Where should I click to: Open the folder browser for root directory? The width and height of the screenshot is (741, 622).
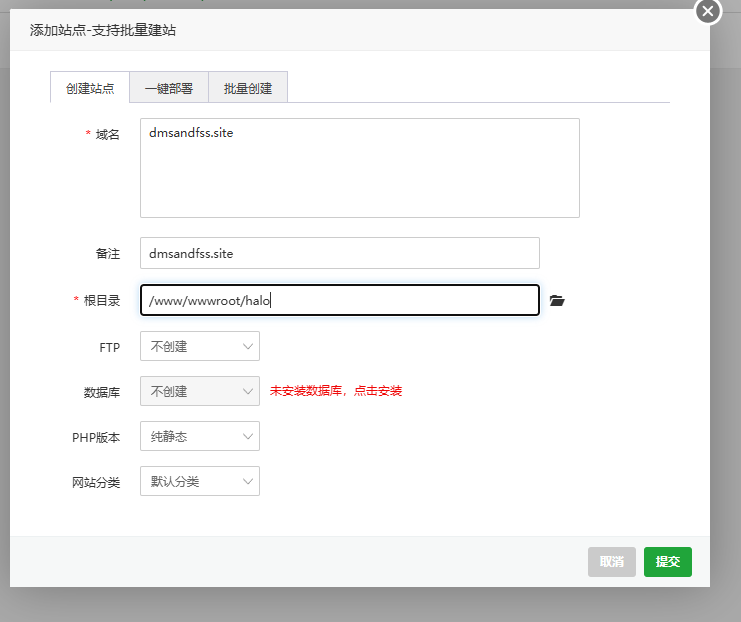click(557, 301)
